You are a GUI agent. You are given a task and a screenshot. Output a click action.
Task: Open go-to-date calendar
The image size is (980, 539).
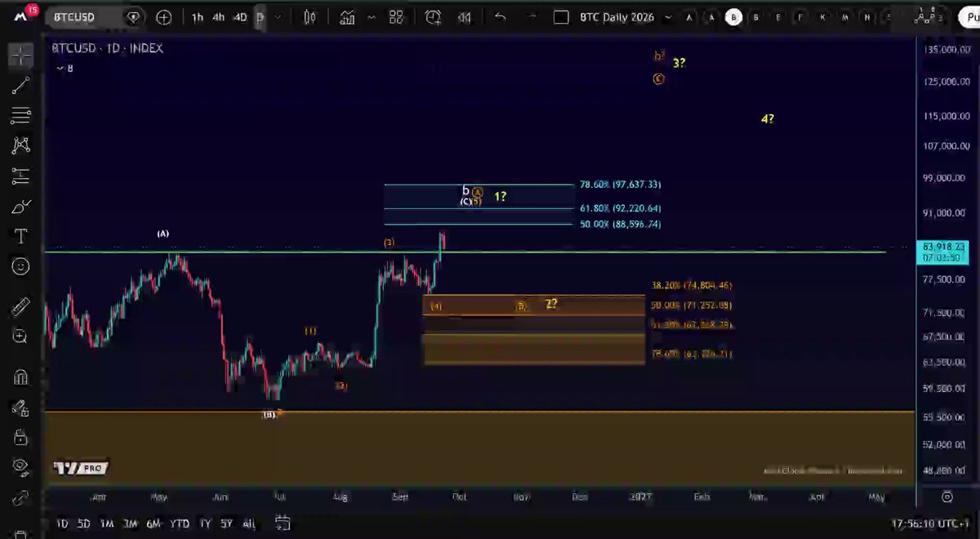tap(283, 523)
